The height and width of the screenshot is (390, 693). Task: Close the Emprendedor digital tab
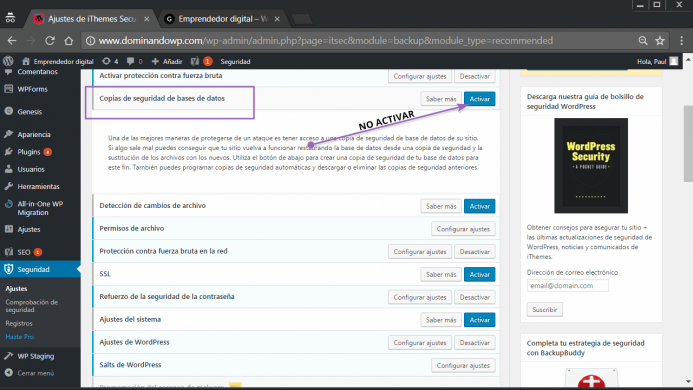tap(277, 19)
